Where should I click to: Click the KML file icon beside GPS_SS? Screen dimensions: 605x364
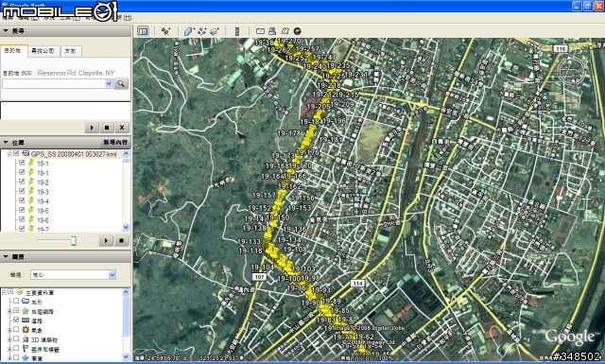tap(26, 153)
